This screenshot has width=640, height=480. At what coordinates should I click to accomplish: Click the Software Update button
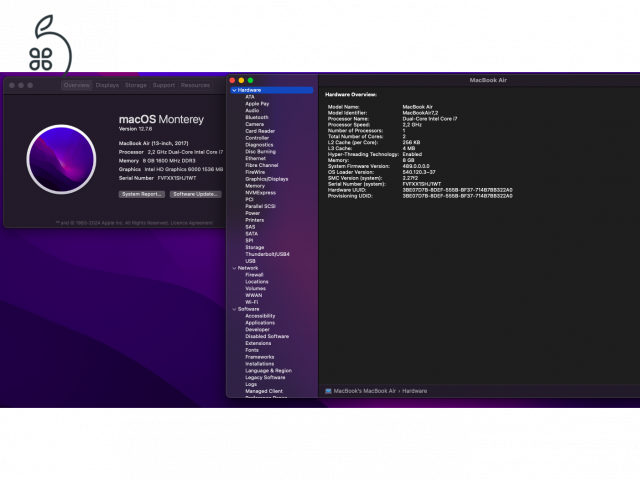pos(196,194)
